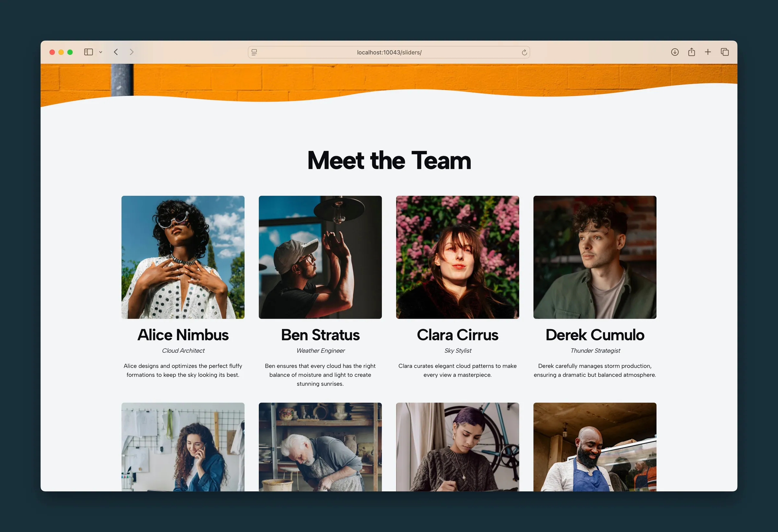Select the Derek Cumulo name heading
The image size is (778, 532).
click(x=595, y=335)
